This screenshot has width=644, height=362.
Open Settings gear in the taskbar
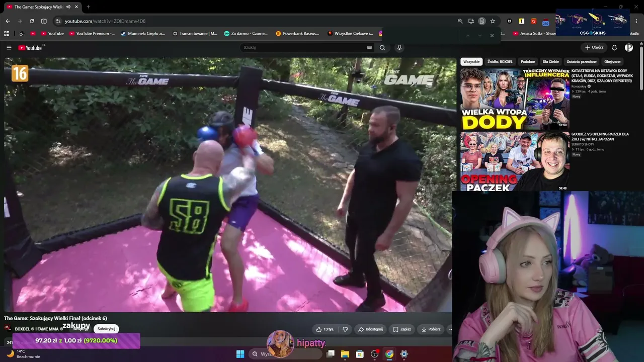tap(404, 354)
